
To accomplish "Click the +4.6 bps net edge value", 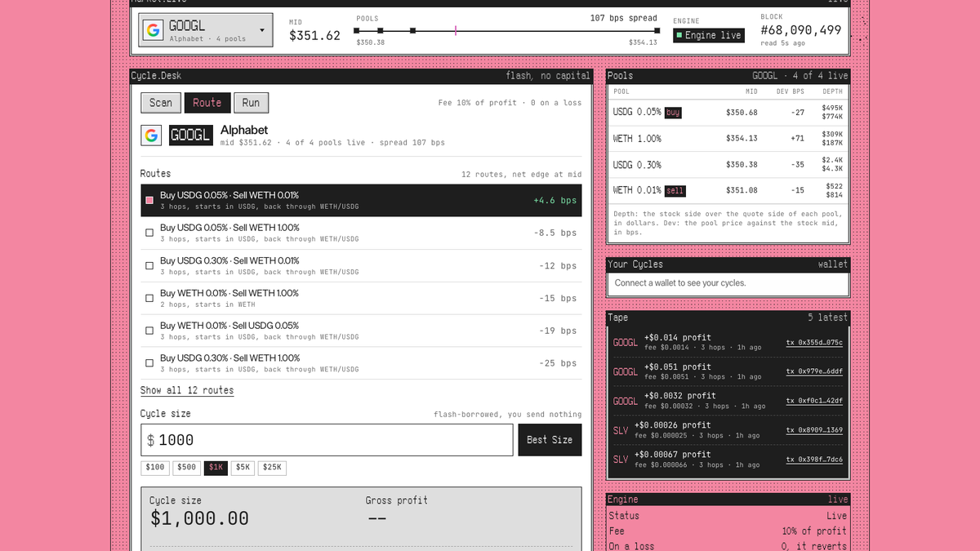I will coord(555,200).
